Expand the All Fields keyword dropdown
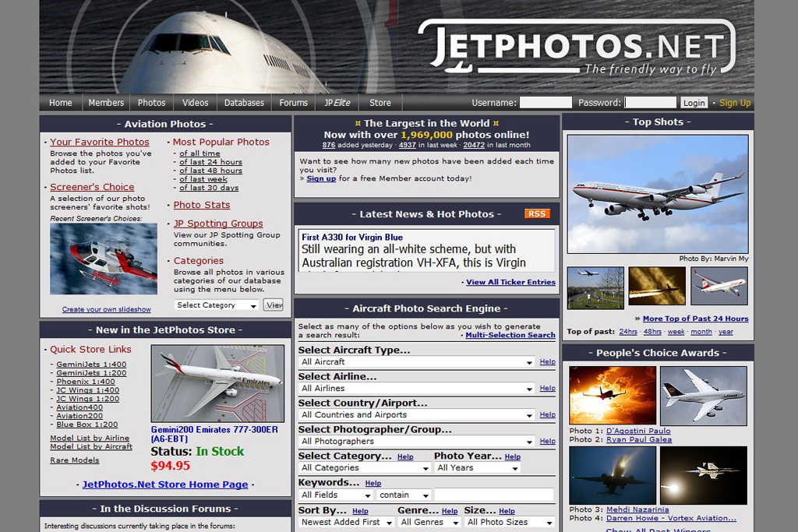This screenshot has height=532, width=798. (x=336, y=495)
